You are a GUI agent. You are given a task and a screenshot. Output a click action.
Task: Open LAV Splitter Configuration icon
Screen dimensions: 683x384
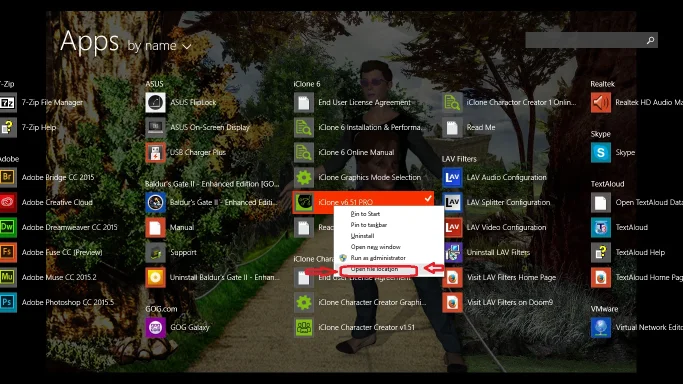pos(452,202)
